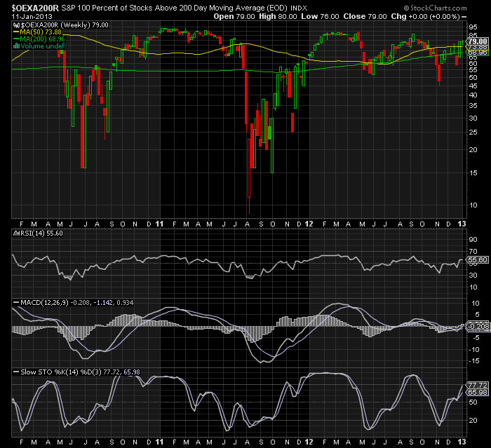491x448 pixels.
Task: Click the MACD line legend dash
Action: 16,303
